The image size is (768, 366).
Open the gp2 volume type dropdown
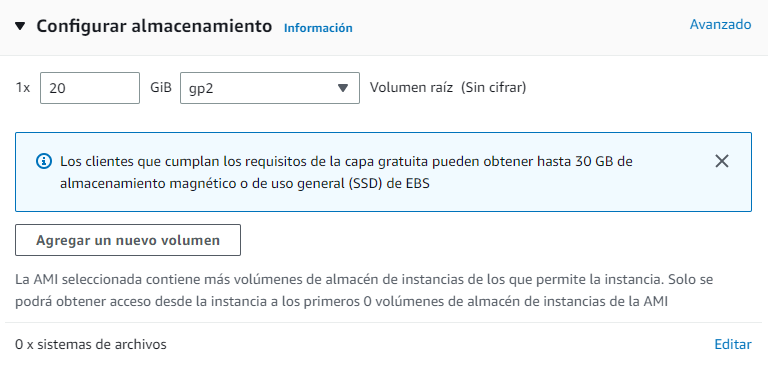(x=270, y=88)
